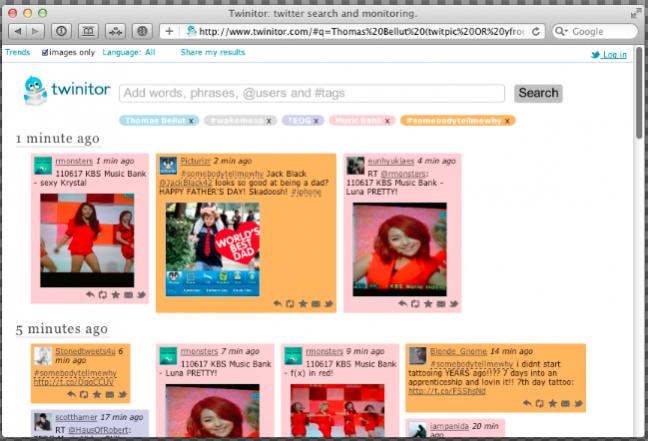Open the bookmarks book icon in toolbar
The width and height of the screenshot is (648, 441).
(88, 31)
